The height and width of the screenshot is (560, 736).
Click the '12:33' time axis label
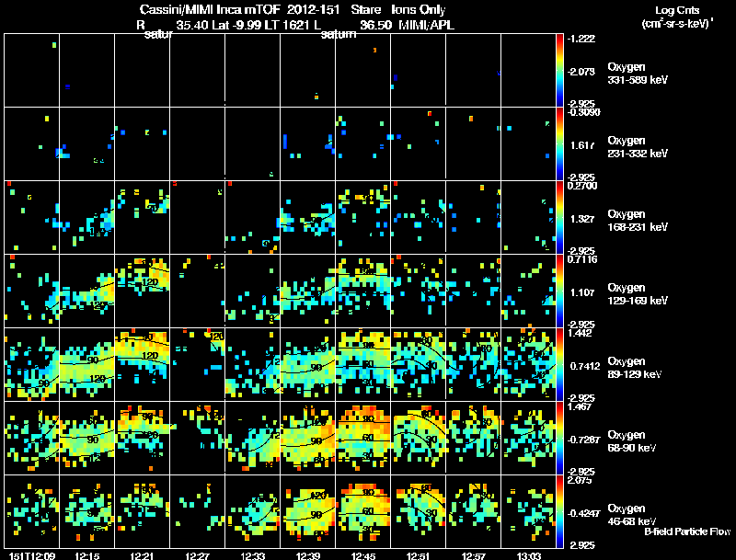click(253, 555)
